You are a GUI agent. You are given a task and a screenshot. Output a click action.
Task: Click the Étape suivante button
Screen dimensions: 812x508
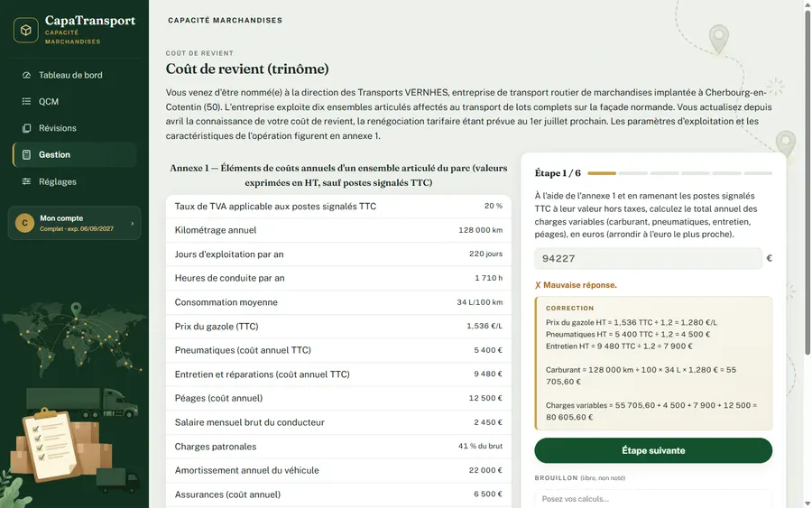653,450
